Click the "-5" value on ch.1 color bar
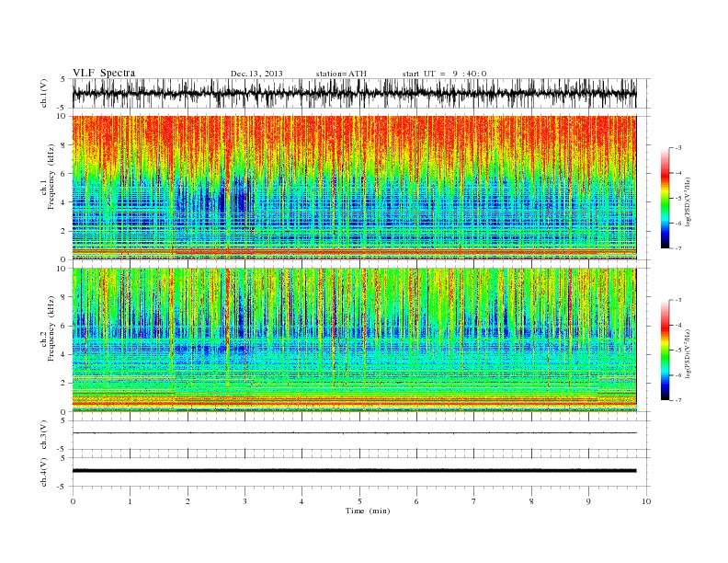The height and width of the screenshot is (563, 728). click(677, 198)
